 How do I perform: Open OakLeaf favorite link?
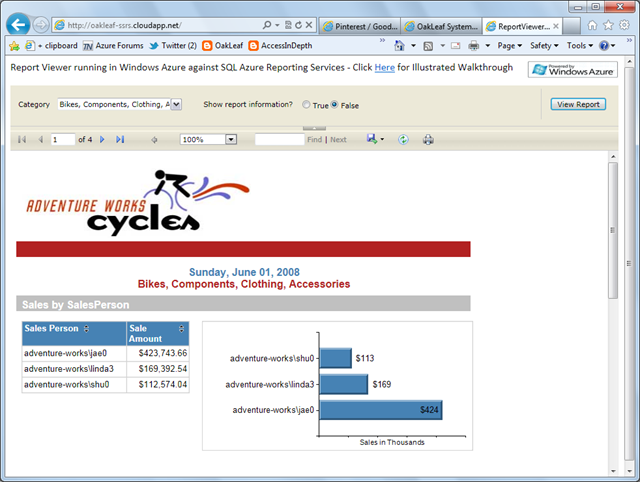coord(223,46)
